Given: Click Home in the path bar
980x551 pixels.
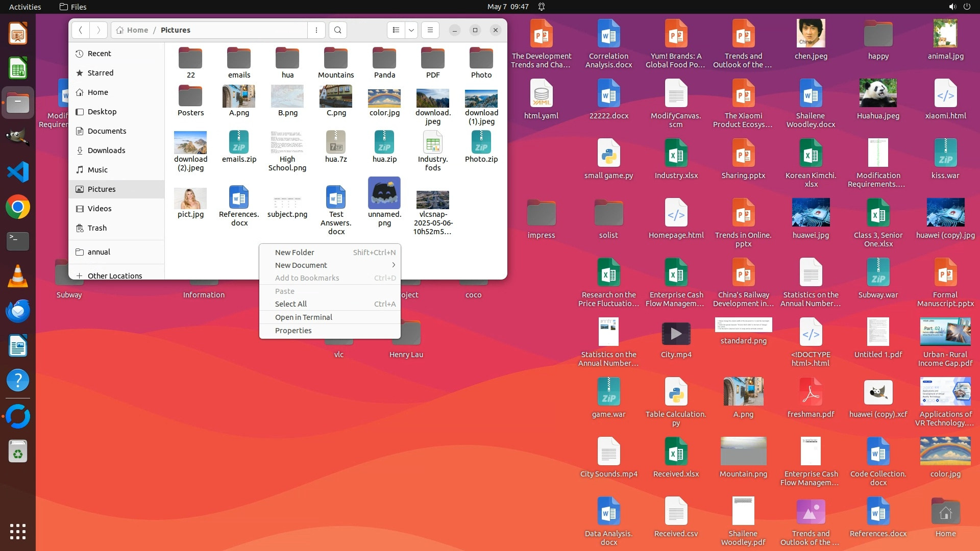Looking at the screenshot, I should click(x=133, y=30).
